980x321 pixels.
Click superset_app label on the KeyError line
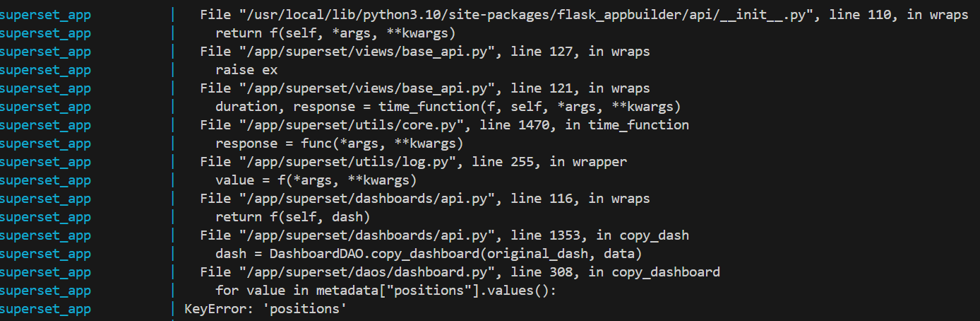tap(45, 309)
